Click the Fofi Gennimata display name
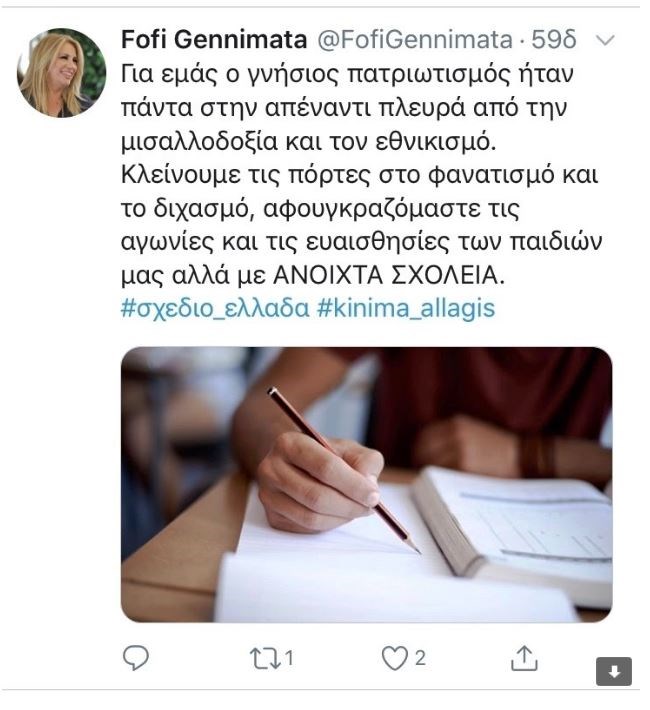650x710 pixels. pos(214,41)
